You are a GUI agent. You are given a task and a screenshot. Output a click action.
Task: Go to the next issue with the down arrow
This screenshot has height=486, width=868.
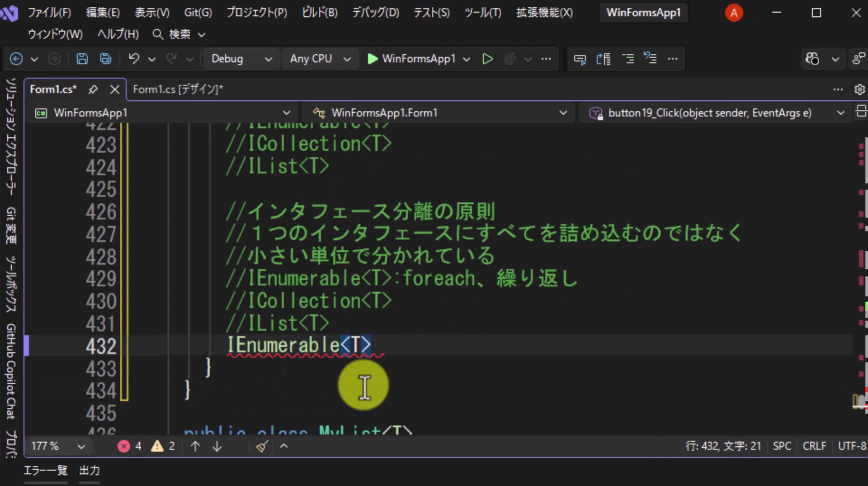point(217,446)
